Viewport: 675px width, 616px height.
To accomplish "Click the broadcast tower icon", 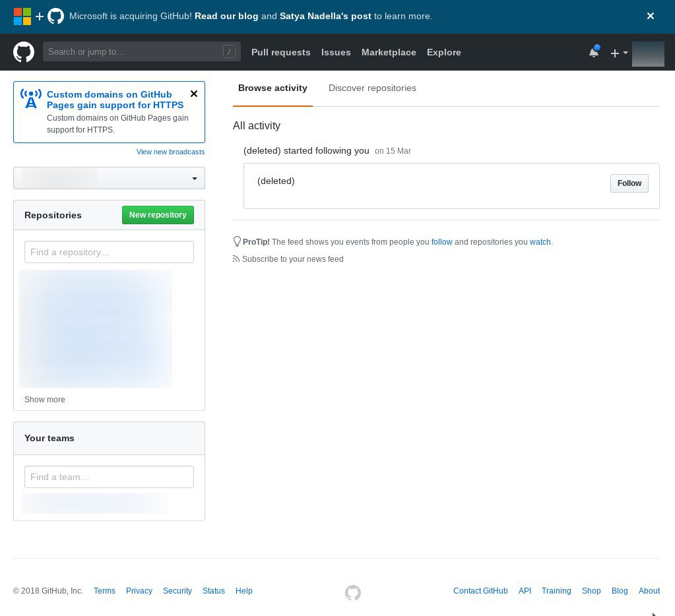I will tap(31, 98).
